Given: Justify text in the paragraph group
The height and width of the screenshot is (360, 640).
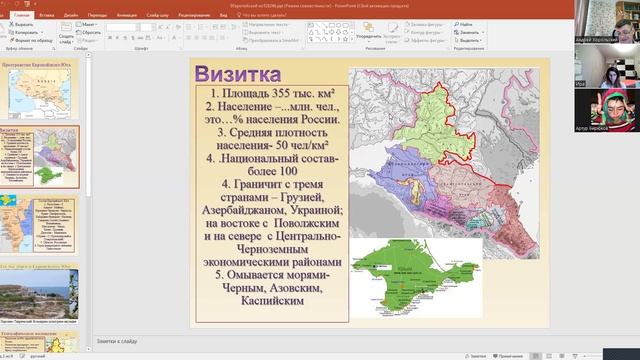Looking at the screenshot, I should tap(212, 38).
